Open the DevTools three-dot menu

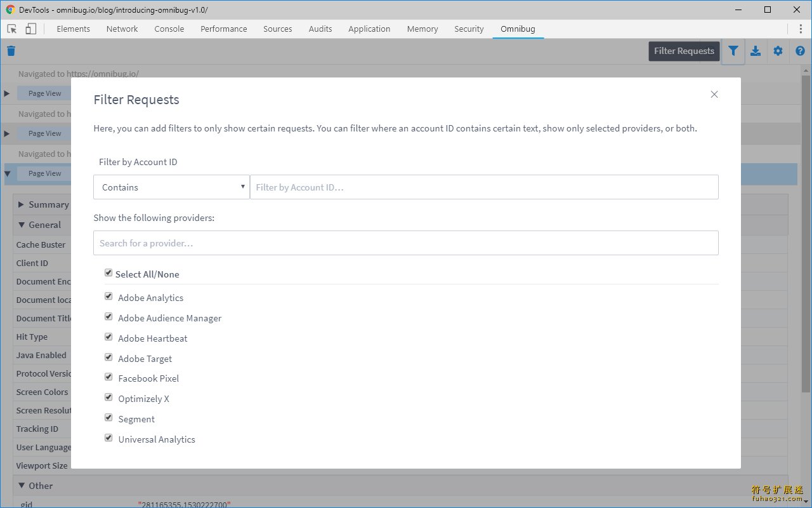pyautogui.click(x=800, y=29)
